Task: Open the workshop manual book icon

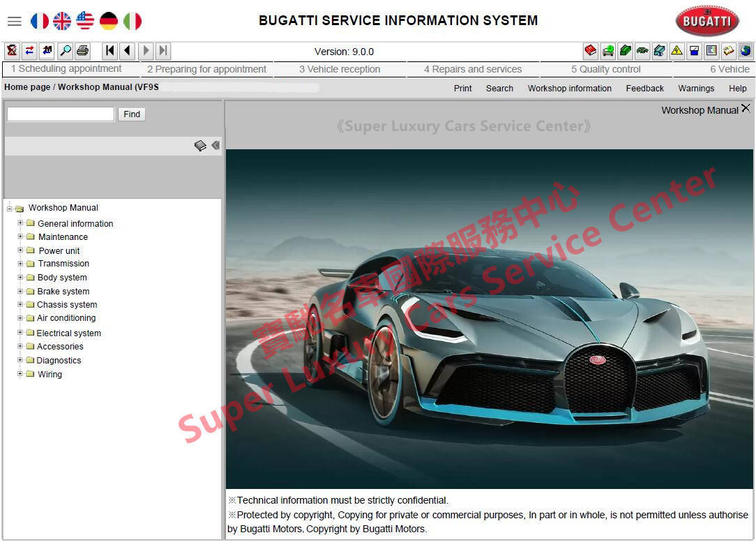Action: click(x=590, y=50)
